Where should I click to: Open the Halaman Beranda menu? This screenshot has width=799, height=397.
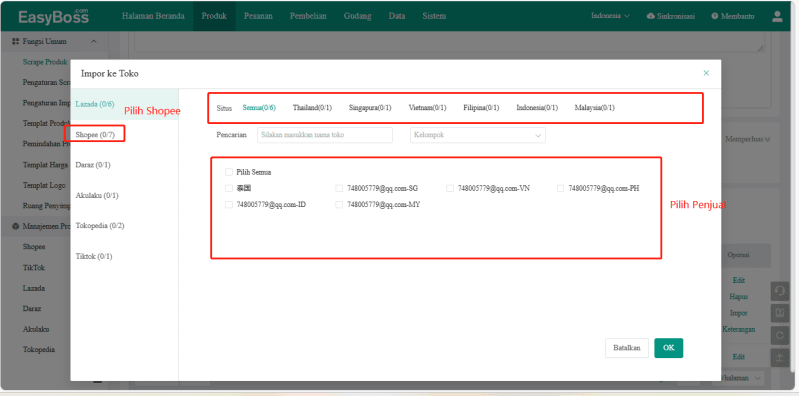(x=153, y=16)
